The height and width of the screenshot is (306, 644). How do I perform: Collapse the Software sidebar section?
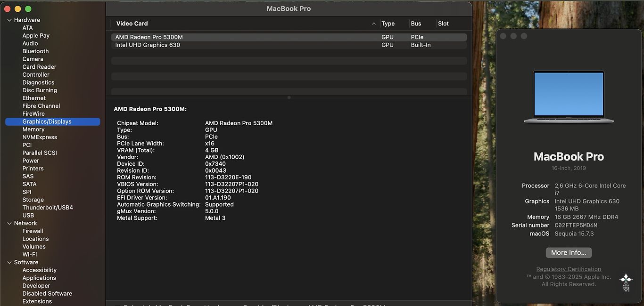tap(9, 263)
